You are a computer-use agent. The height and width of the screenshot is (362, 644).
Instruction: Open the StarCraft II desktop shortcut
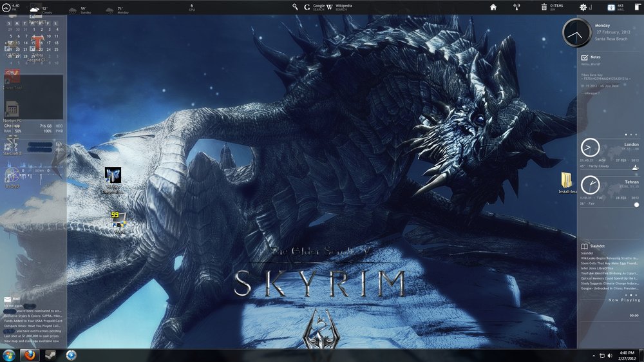point(12,146)
